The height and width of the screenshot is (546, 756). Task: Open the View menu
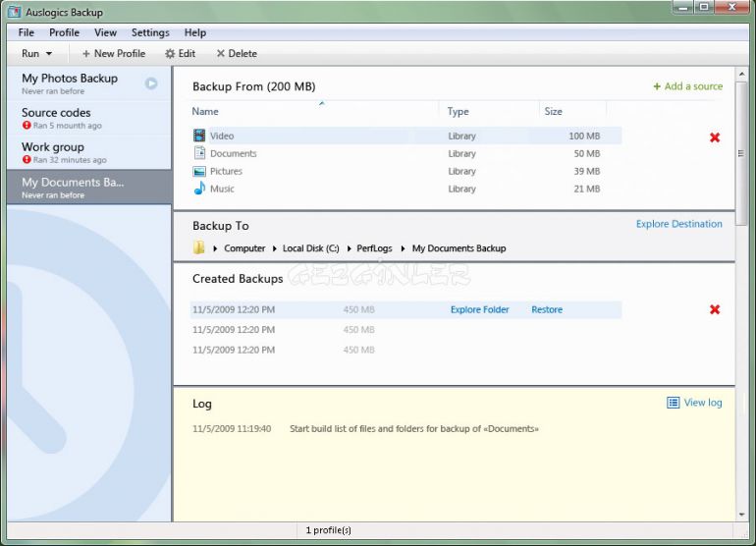click(106, 32)
